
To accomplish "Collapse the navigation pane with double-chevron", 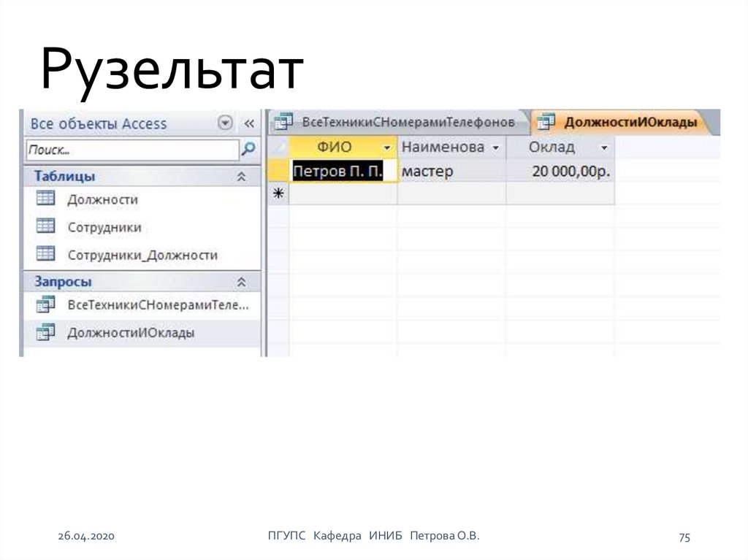I will point(249,123).
